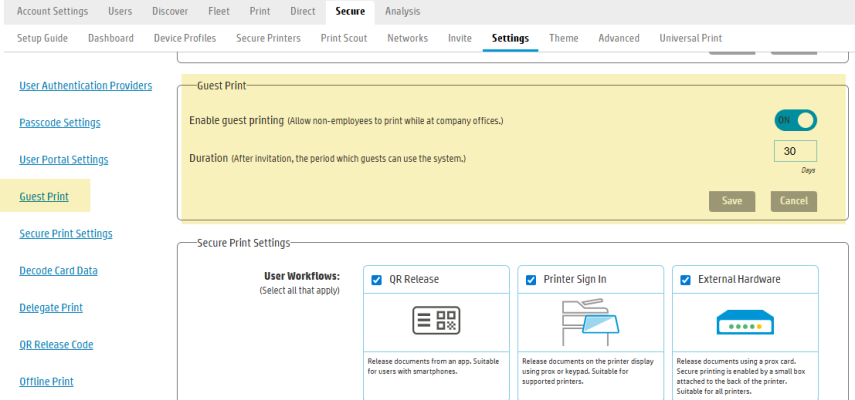The image size is (855, 400).
Task: Select the Print Scout subtab
Action: tap(343, 38)
